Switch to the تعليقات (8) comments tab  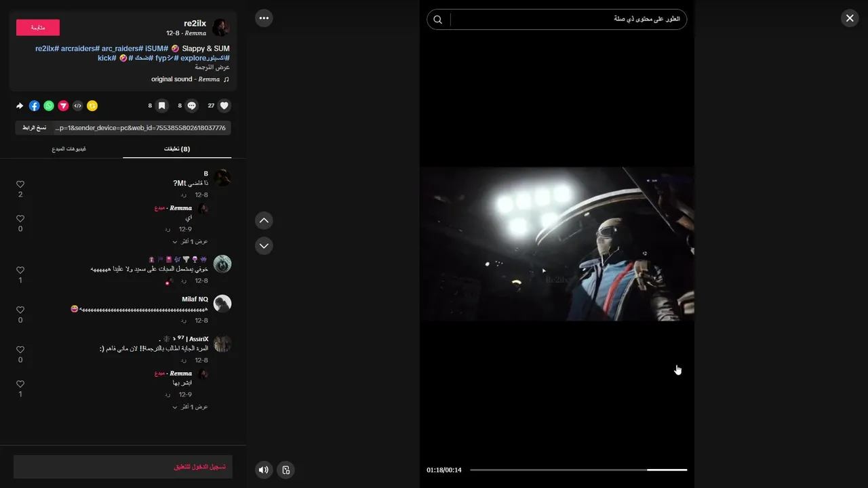tap(177, 149)
